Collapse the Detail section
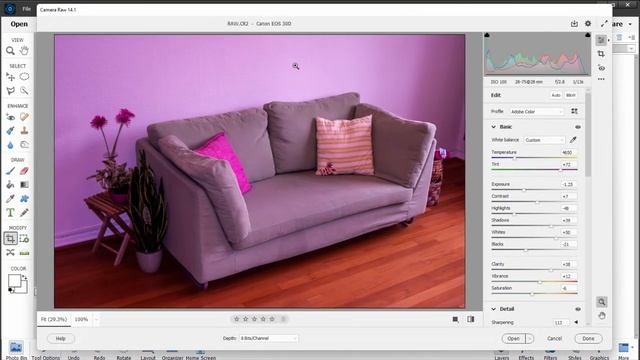 click(x=493, y=309)
